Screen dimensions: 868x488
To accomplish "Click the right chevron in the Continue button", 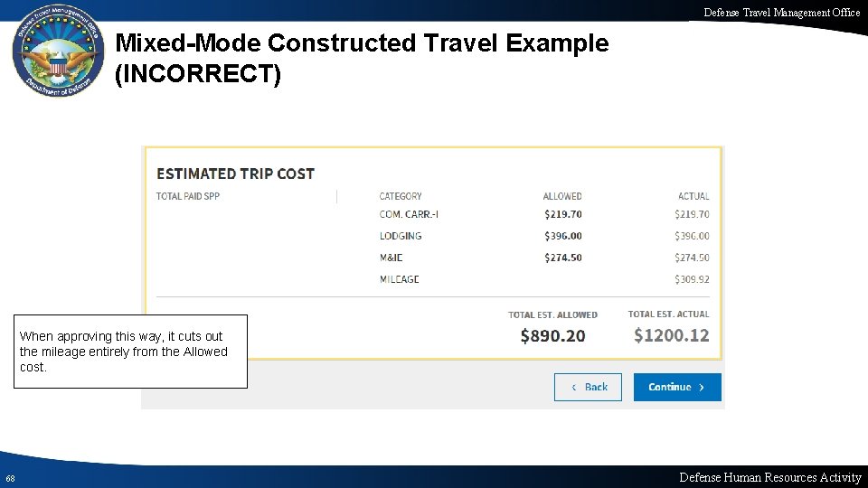I will tap(702, 388).
